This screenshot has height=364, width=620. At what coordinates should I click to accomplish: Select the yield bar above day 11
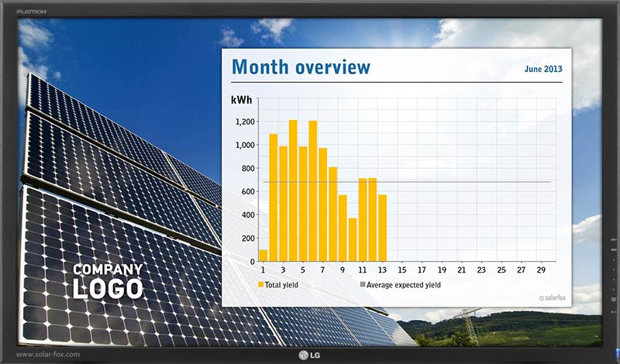(363, 220)
